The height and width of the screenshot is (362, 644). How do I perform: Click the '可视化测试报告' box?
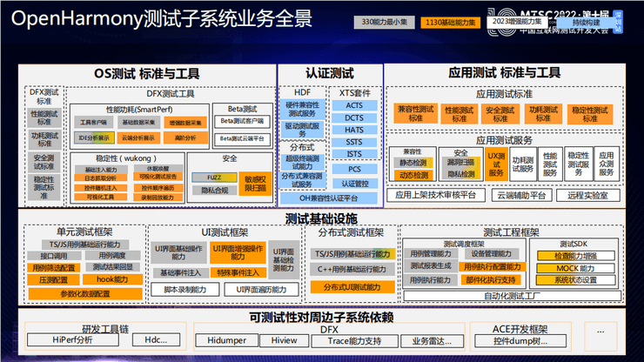point(158,178)
